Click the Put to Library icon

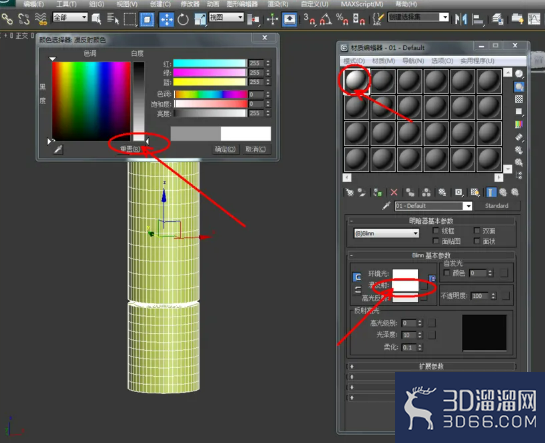coord(442,192)
